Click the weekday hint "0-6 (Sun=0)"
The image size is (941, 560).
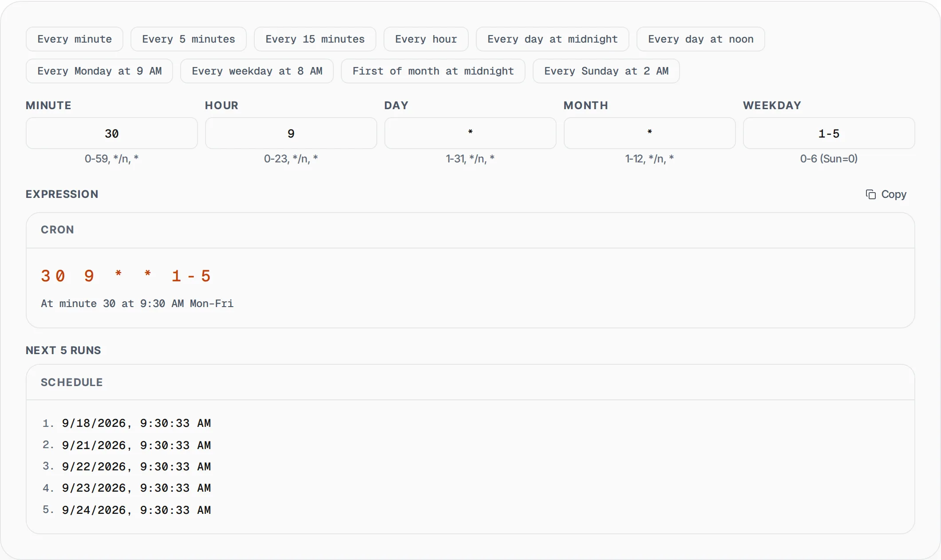click(829, 159)
